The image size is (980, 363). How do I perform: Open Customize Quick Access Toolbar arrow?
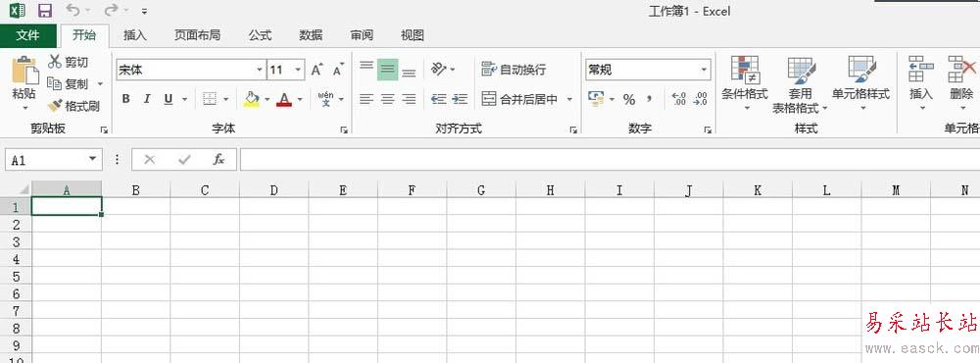[144, 11]
